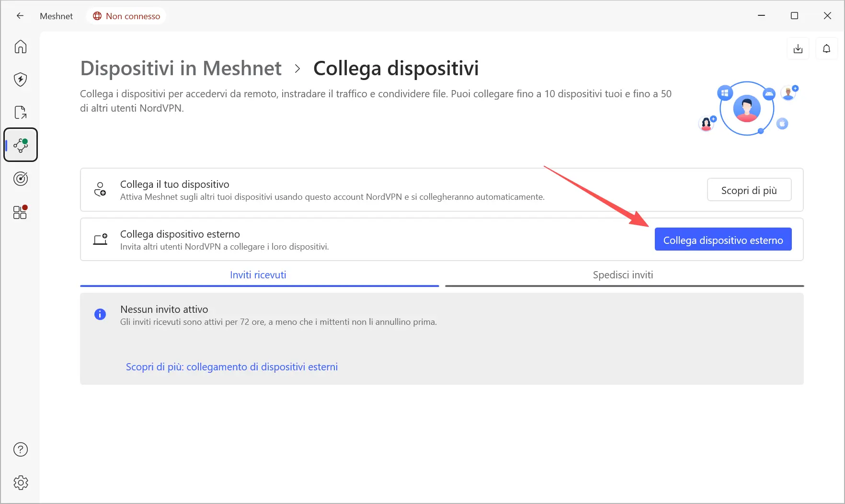Open the Help question mark icon

[x=21, y=449]
